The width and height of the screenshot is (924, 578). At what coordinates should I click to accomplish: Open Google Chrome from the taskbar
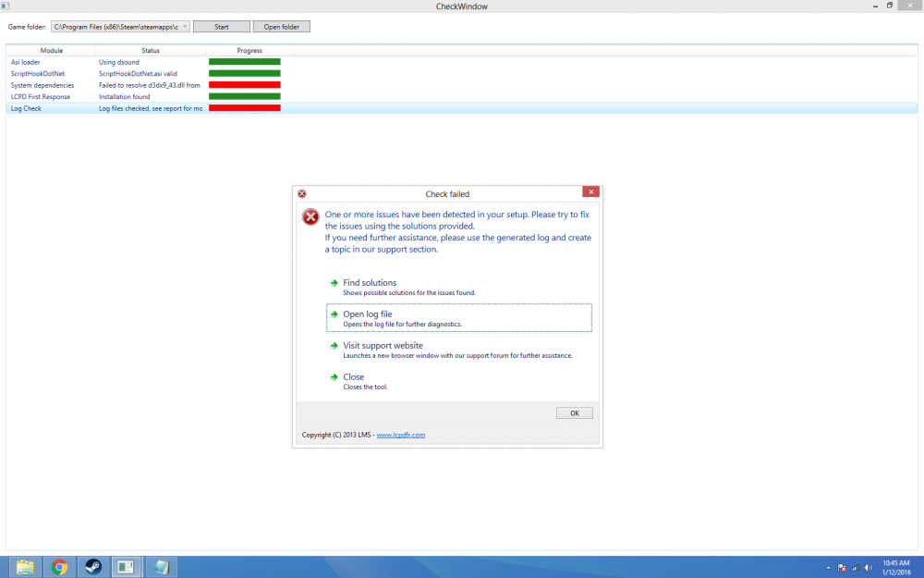tap(59, 567)
